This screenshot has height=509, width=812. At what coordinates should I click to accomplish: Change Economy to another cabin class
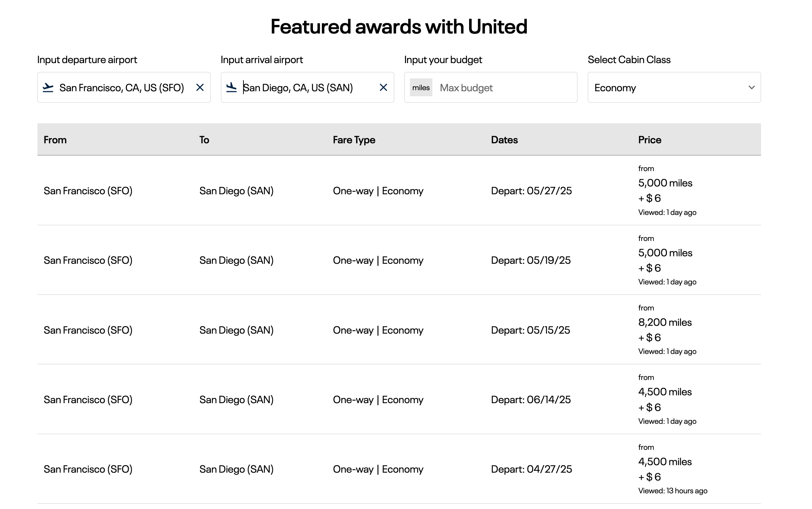click(x=674, y=87)
